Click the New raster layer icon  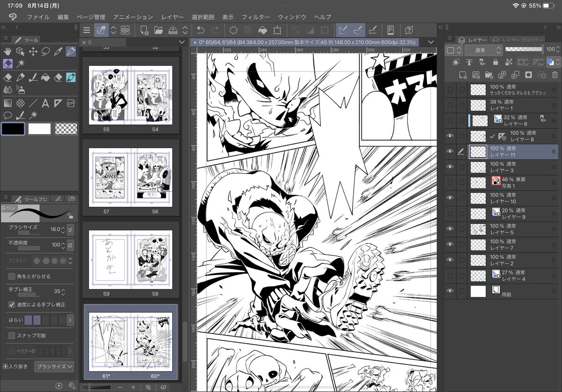click(463, 74)
